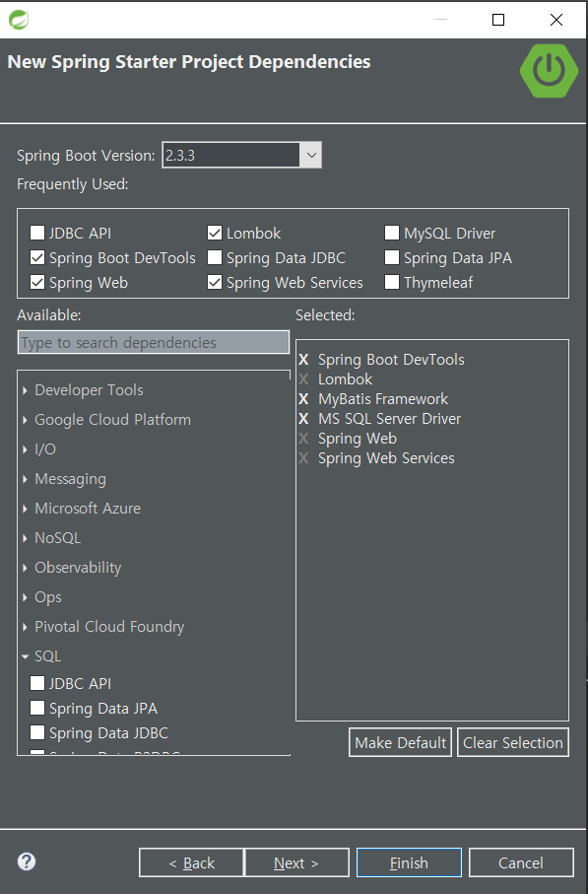Screen dimensions: 588x894
Task: Check Spring Data JPA under SQL tree
Action: (x=37, y=708)
